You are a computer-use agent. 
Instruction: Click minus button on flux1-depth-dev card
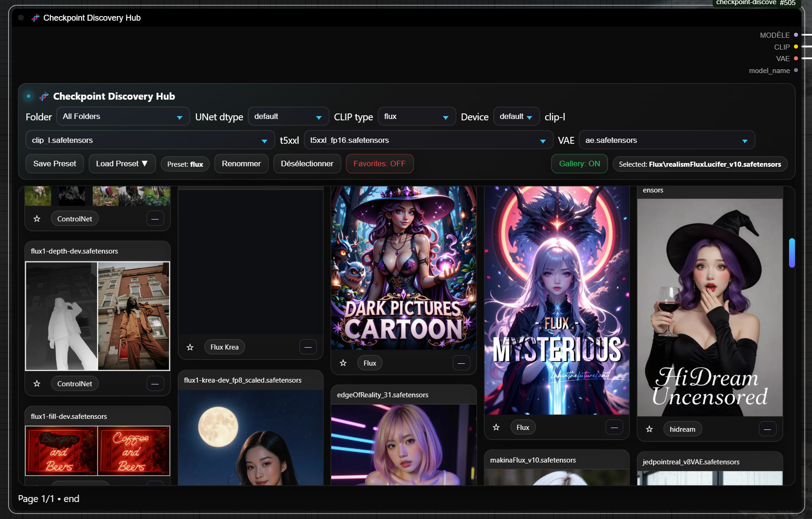155,384
